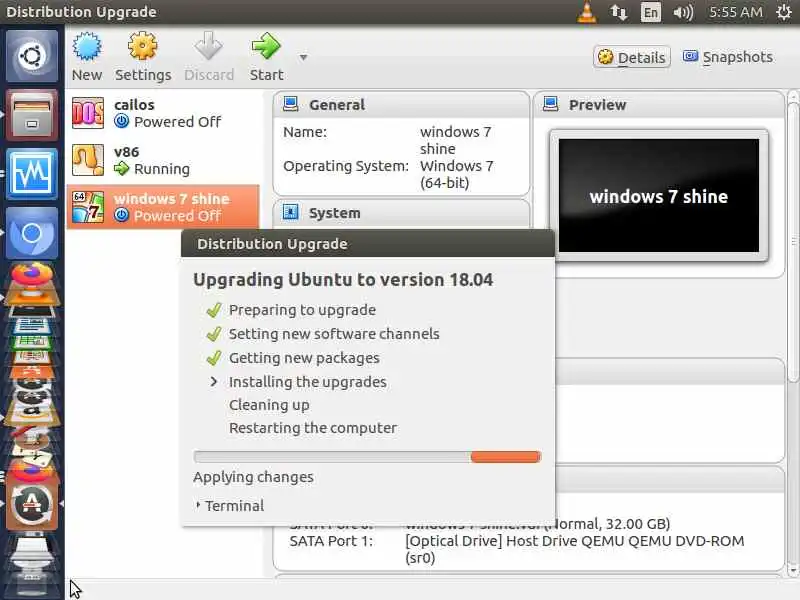The height and width of the screenshot is (600, 800).
Task: Open Ubuntu Dash launcher icon
Action: (32, 56)
